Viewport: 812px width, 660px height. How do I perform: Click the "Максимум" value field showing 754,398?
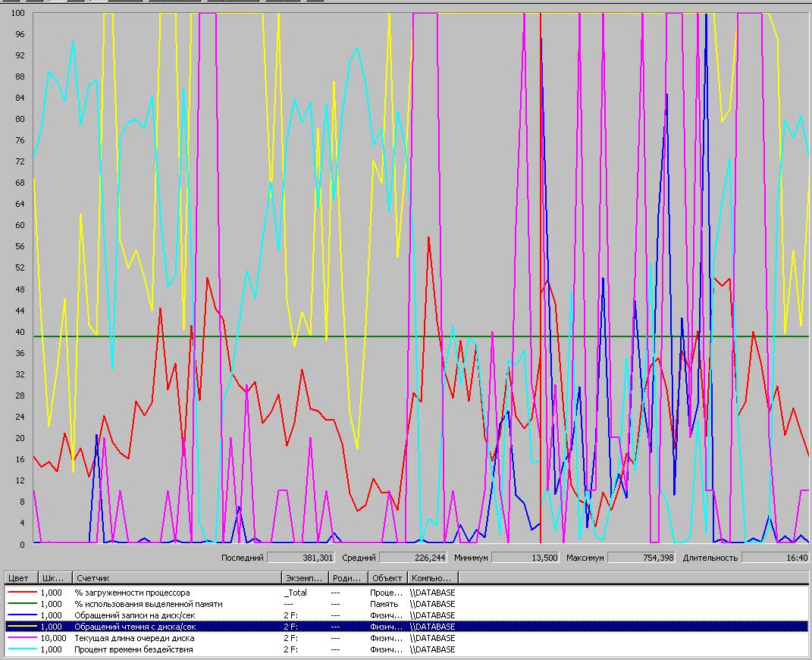click(641, 558)
